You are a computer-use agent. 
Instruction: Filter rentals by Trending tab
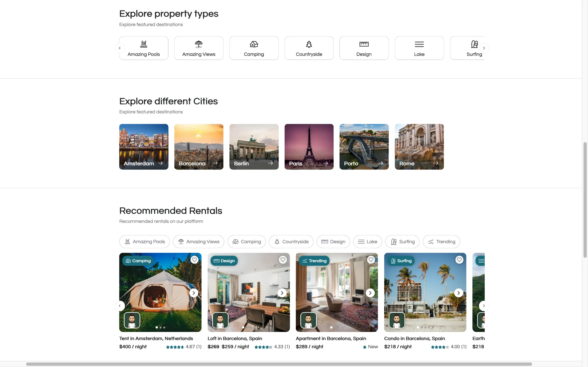(441, 242)
